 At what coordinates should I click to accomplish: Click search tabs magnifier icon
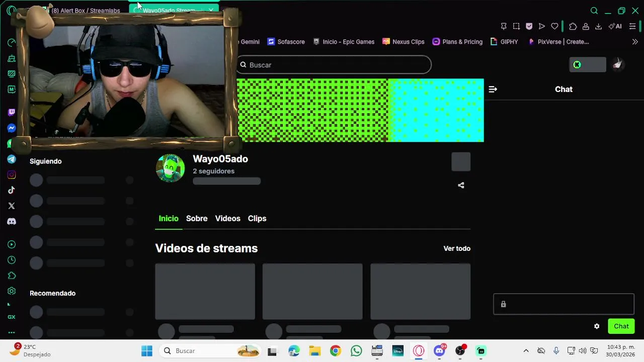(594, 11)
